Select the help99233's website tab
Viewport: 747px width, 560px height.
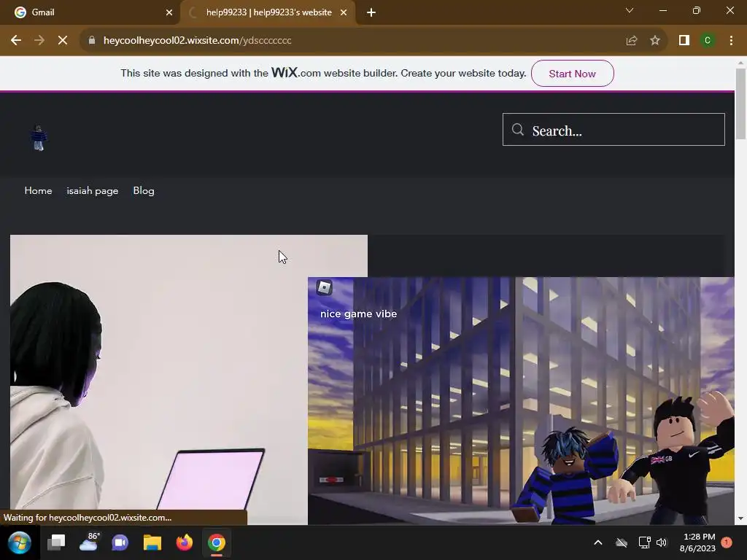[268, 12]
